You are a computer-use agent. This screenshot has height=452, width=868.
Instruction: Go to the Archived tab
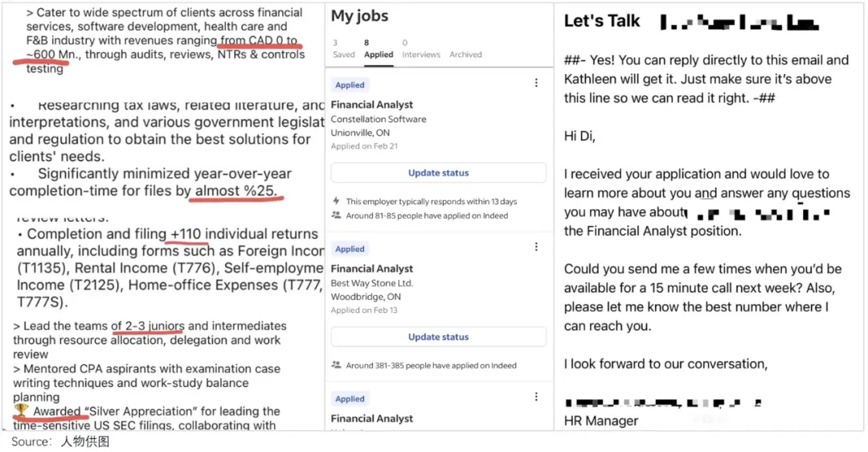coord(465,55)
